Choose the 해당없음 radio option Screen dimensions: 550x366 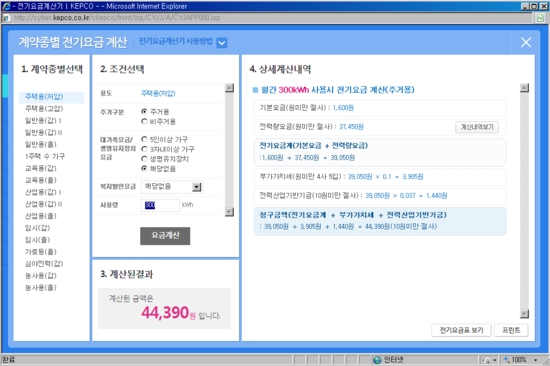[144, 169]
